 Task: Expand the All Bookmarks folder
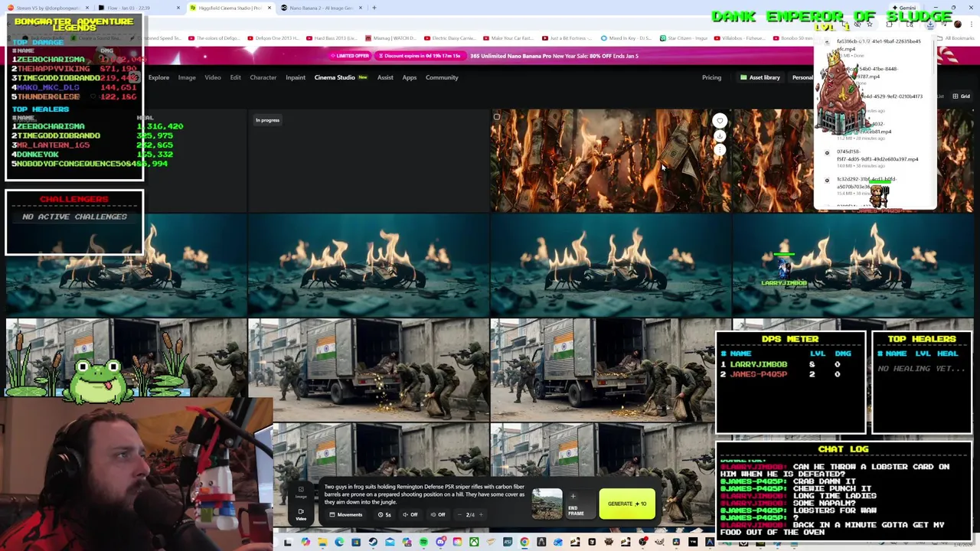[957, 38]
